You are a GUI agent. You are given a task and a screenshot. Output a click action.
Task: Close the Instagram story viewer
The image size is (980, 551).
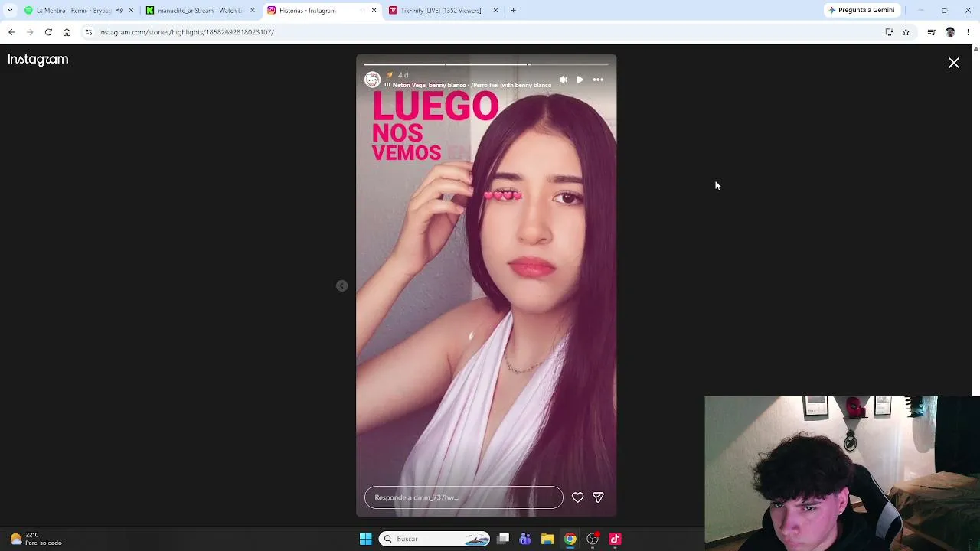click(954, 63)
